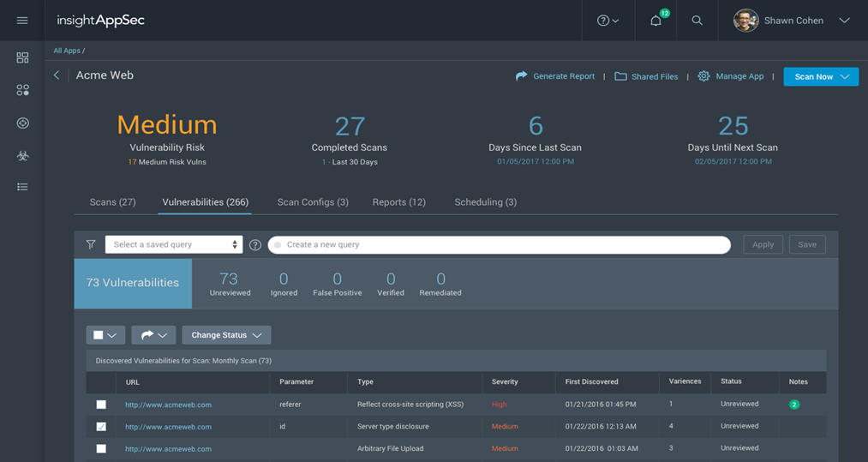
Task: Open the Change Status dropdown
Action: point(226,335)
